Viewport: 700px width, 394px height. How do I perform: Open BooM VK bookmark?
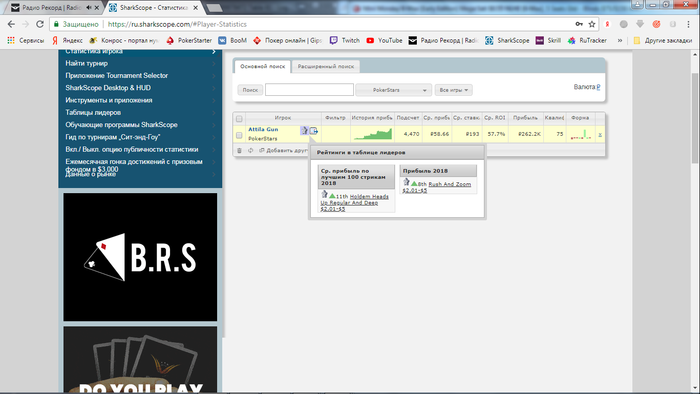pyautogui.click(x=233, y=41)
